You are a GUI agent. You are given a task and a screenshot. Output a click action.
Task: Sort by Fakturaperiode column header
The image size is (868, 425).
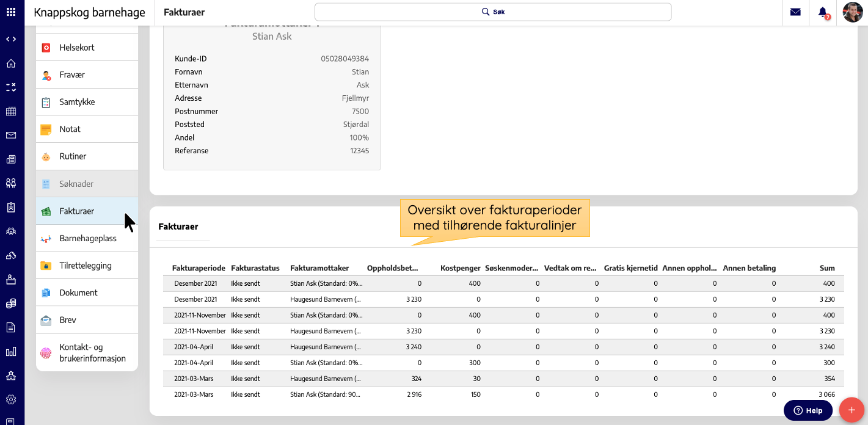click(x=199, y=268)
